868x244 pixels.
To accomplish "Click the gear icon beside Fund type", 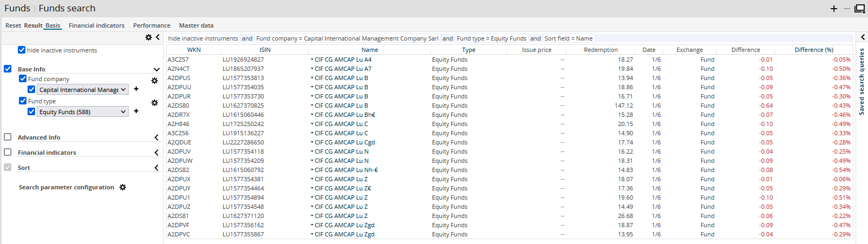I will tap(155, 103).
